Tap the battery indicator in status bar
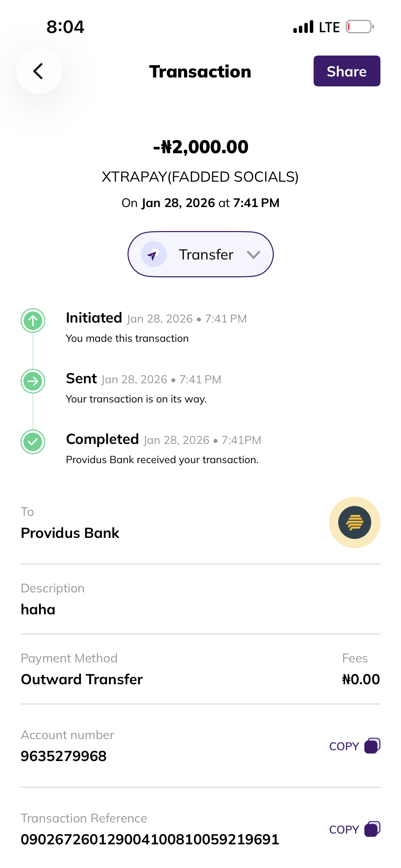Viewport: 401px width, 868px height. (x=359, y=27)
